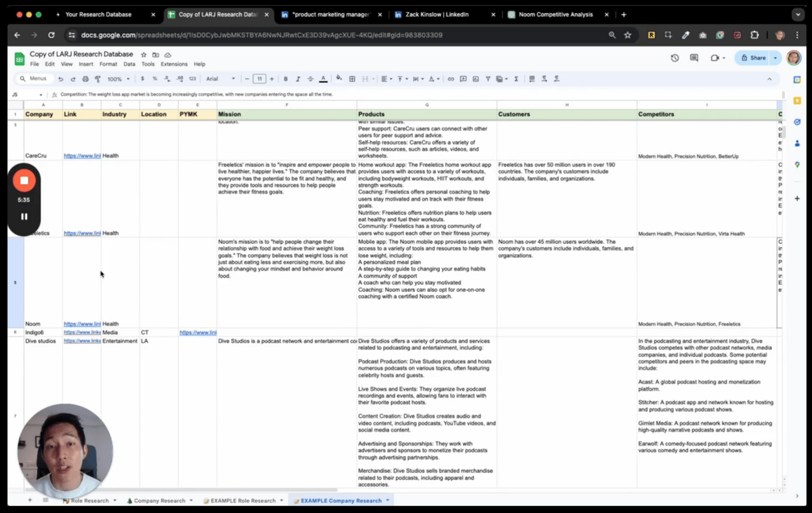Viewport: 812px width, 513px height.
Task: Open the all sheets list icon
Action: 45,500
